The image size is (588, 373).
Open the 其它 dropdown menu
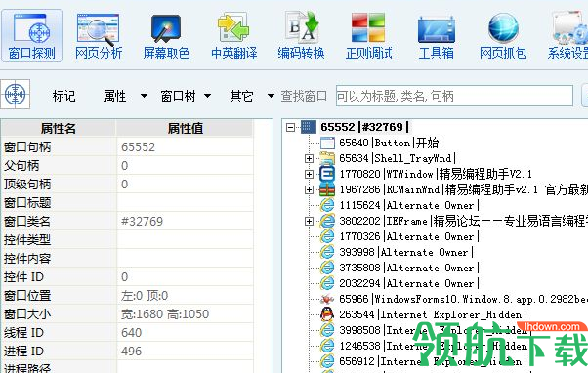pyautogui.click(x=252, y=96)
